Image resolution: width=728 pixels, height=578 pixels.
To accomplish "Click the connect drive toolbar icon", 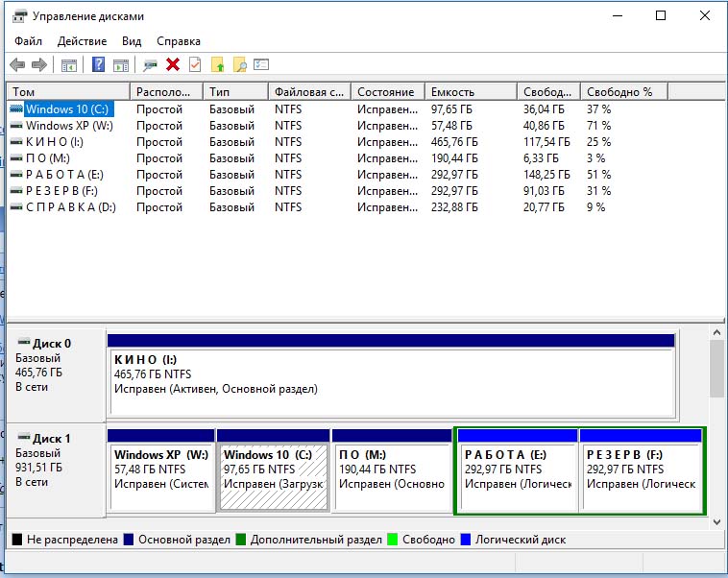I will 150,65.
